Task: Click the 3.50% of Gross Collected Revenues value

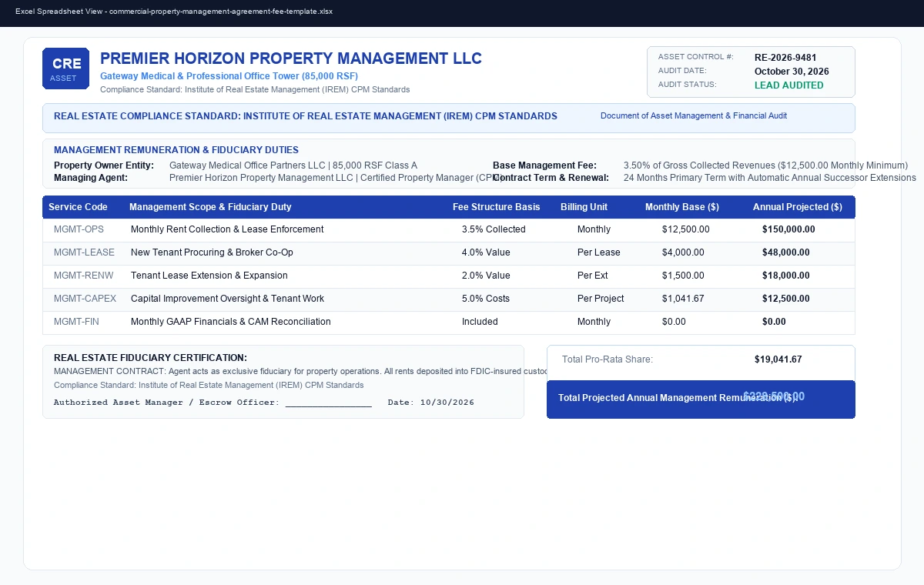Action: tap(765, 165)
